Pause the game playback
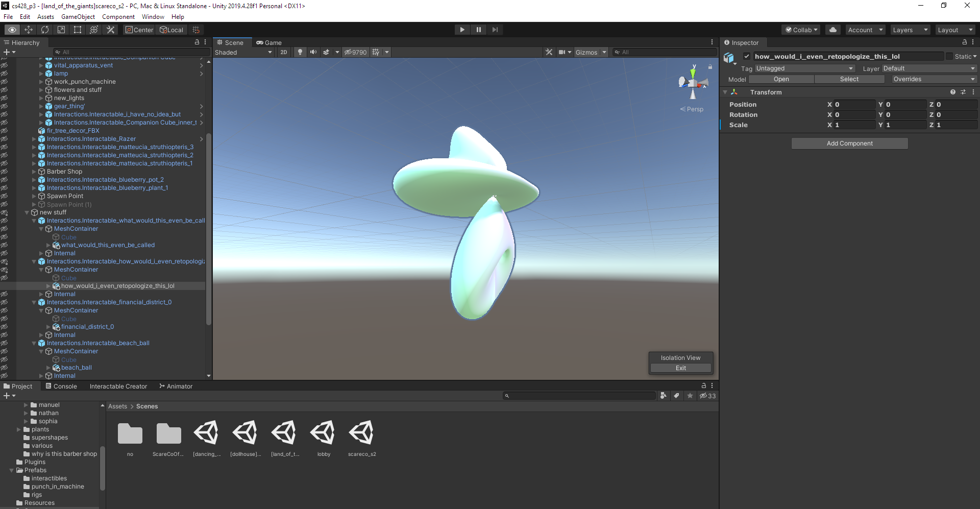 point(478,30)
